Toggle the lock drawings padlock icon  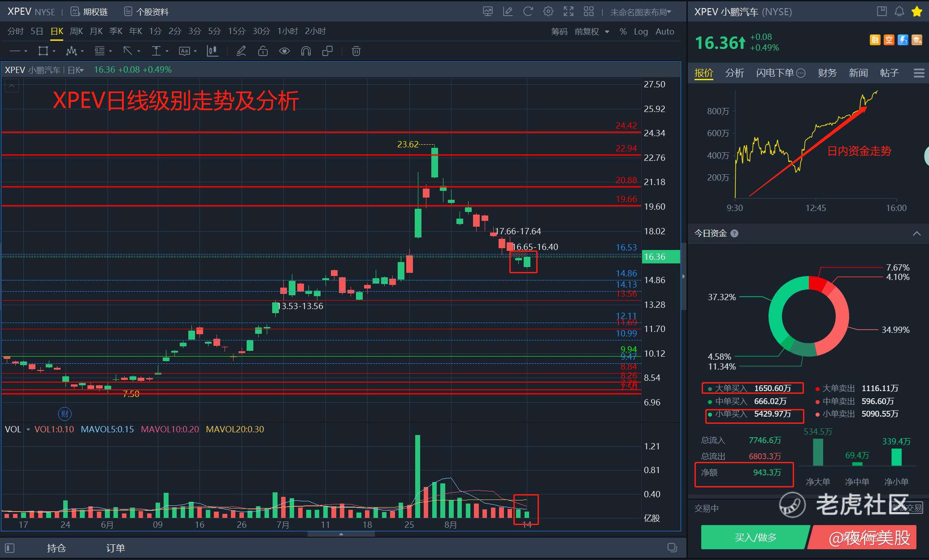coord(263,51)
